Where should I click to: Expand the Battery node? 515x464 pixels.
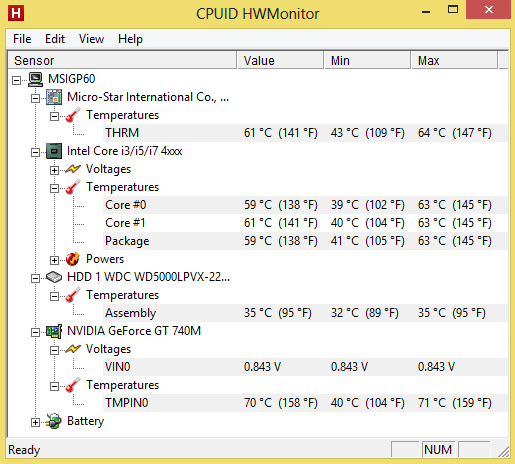pos(35,422)
